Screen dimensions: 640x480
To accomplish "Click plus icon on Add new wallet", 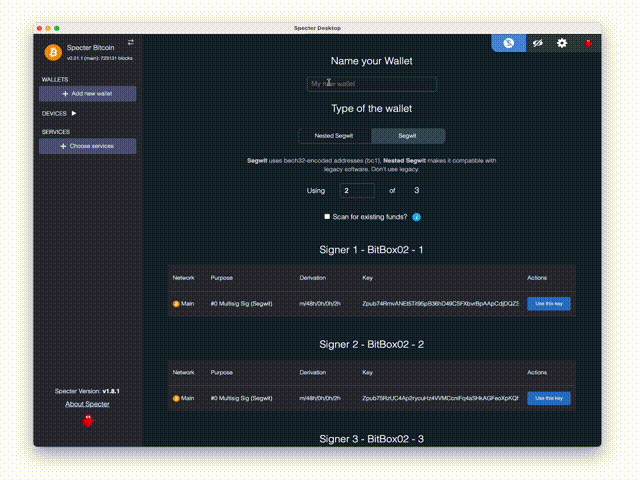I will 65,93.
